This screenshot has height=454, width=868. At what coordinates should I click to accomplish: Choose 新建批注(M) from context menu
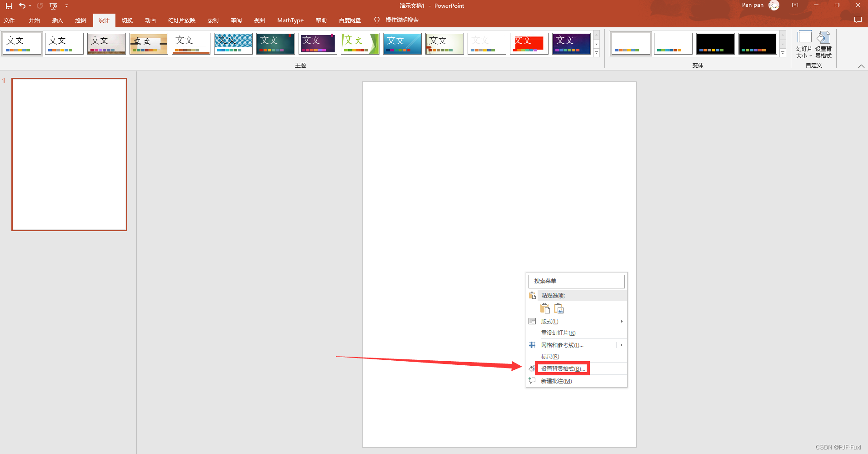tap(576, 381)
